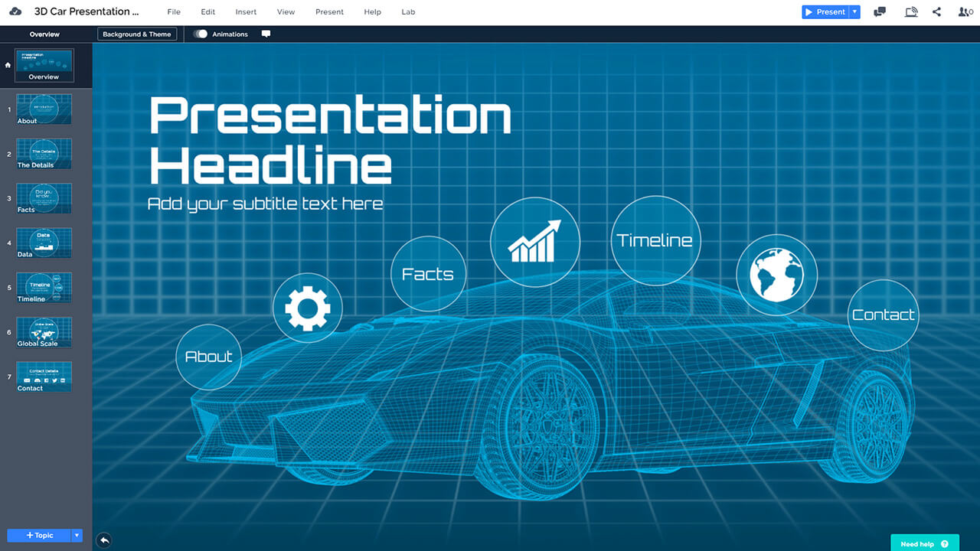Click the presenter notes speech bubble icon

tap(266, 34)
